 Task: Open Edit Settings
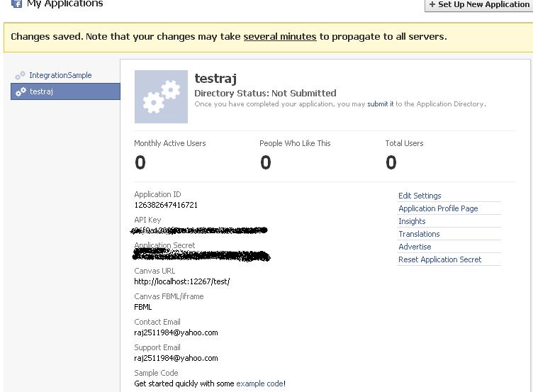pyautogui.click(x=420, y=196)
